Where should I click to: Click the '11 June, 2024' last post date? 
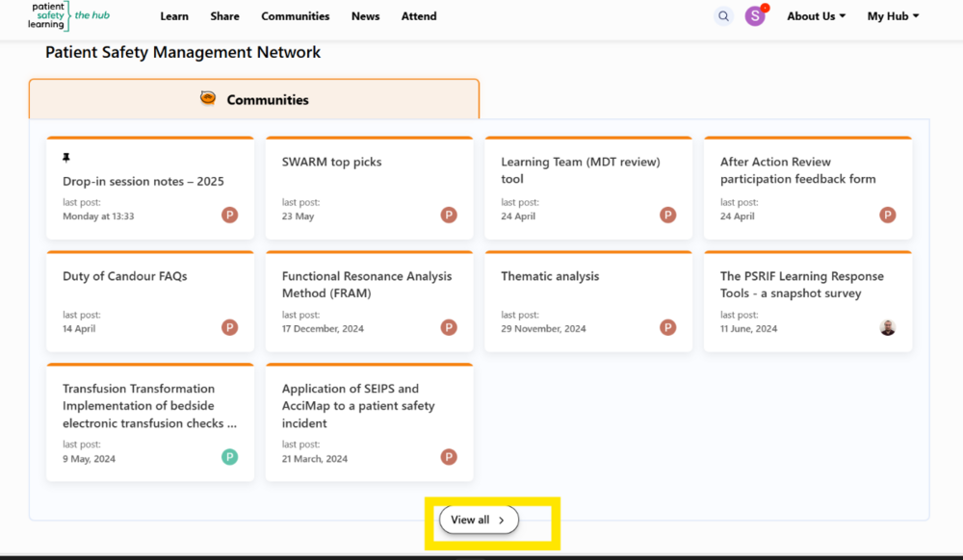pyautogui.click(x=748, y=328)
